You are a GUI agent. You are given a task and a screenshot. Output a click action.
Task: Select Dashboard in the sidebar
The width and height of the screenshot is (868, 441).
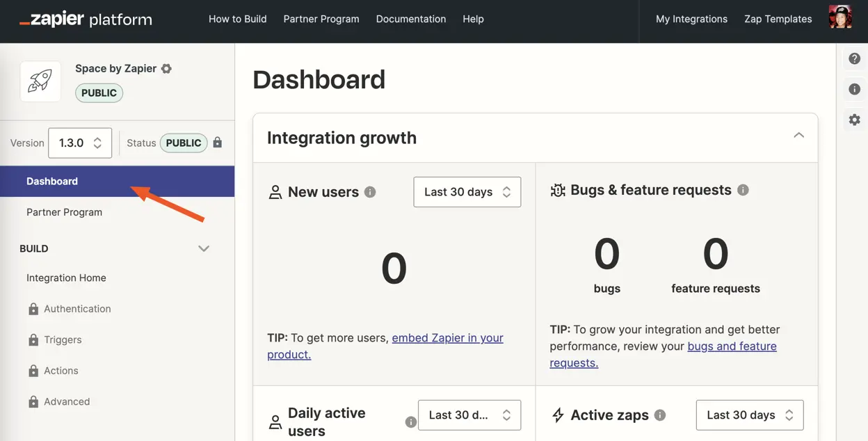117,181
